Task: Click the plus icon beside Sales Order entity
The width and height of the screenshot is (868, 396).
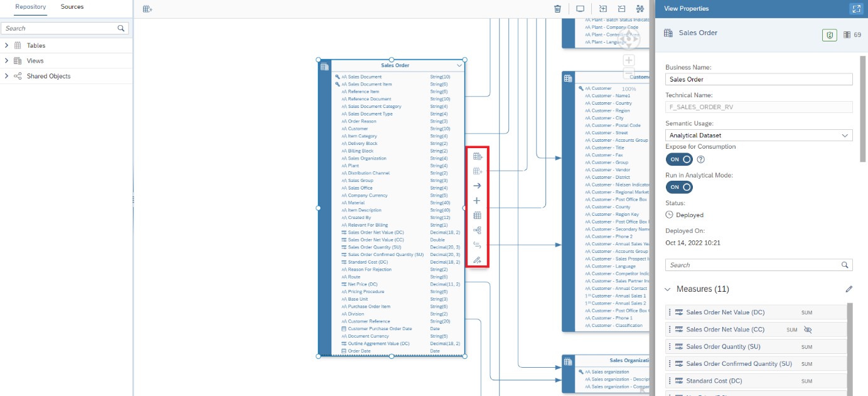Action: pyautogui.click(x=477, y=201)
